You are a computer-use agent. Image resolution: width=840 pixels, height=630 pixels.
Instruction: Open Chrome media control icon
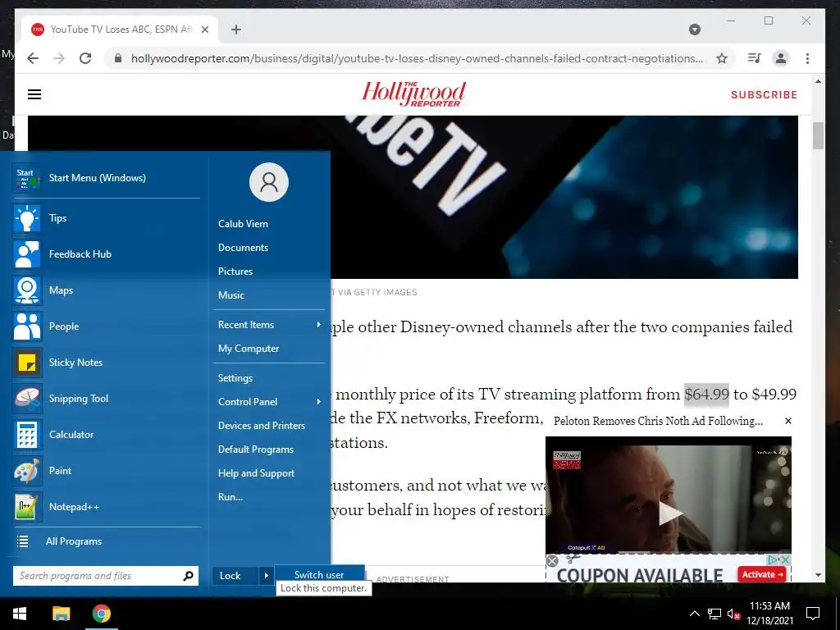tap(754, 58)
